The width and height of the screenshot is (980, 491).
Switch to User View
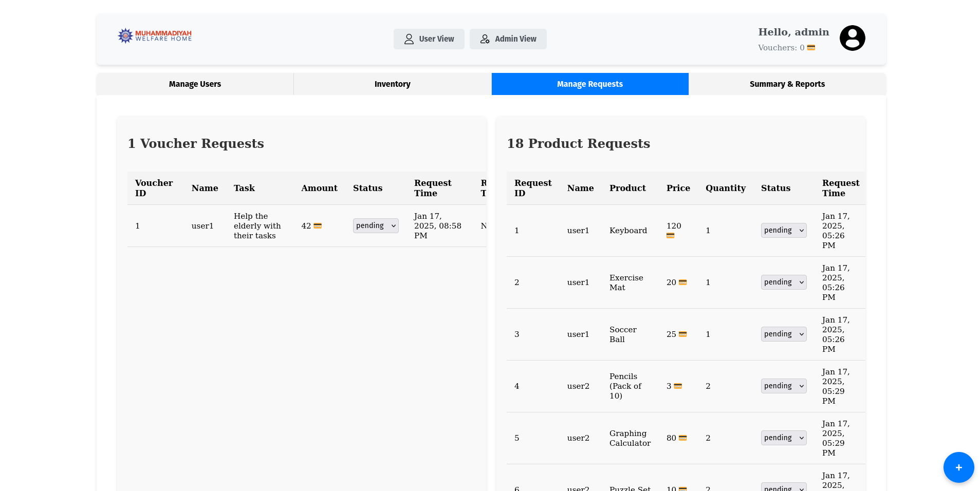429,39
